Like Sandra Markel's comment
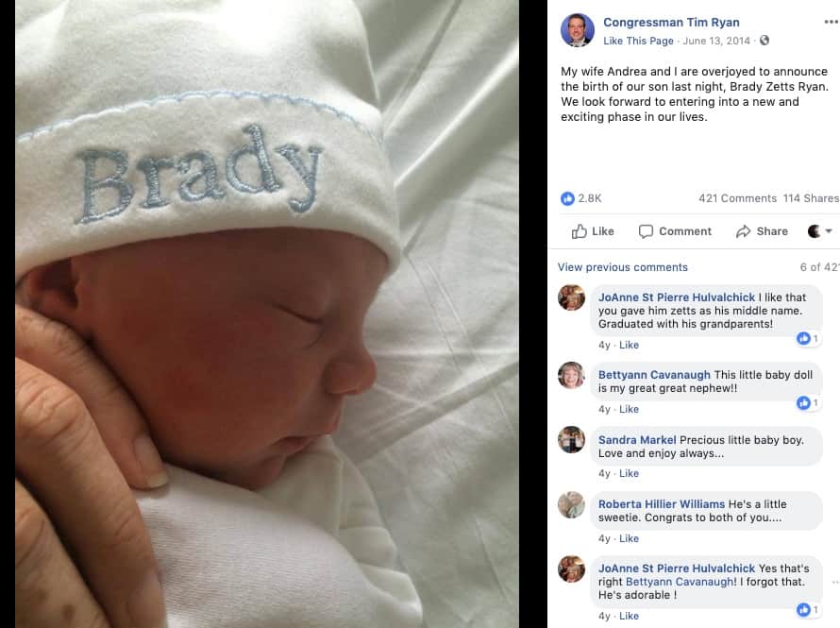 click(629, 473)
